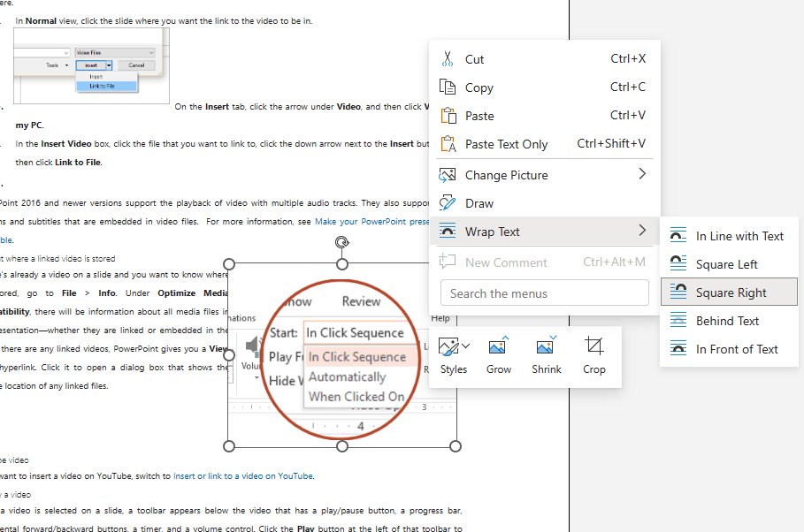Click the Change Picture icon
Screen dimensions: 804x532
(448, 175)
